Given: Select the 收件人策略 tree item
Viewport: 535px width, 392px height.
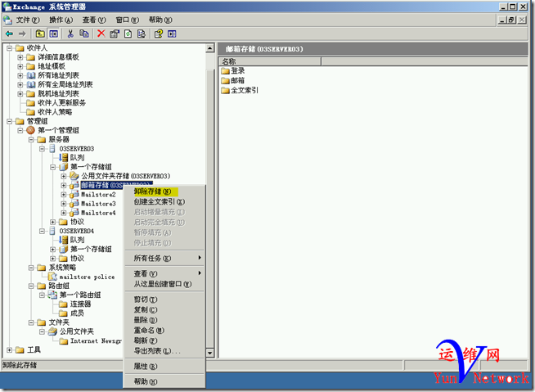Looking at the screenshot, I should [55, 112].
